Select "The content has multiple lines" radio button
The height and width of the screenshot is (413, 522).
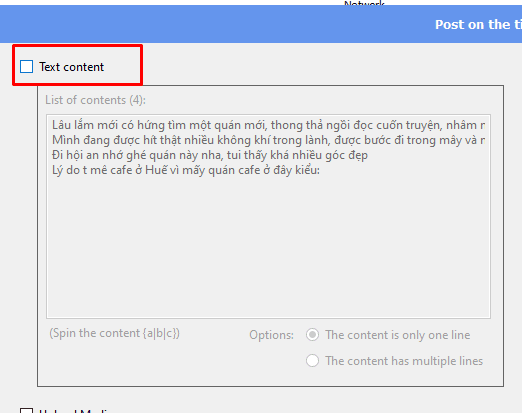(312, 361)
